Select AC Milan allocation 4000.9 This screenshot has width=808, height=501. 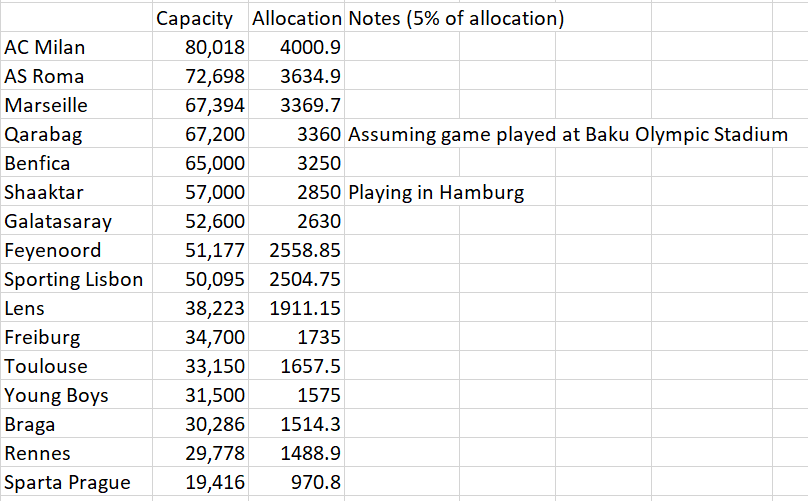pos(296,47)
